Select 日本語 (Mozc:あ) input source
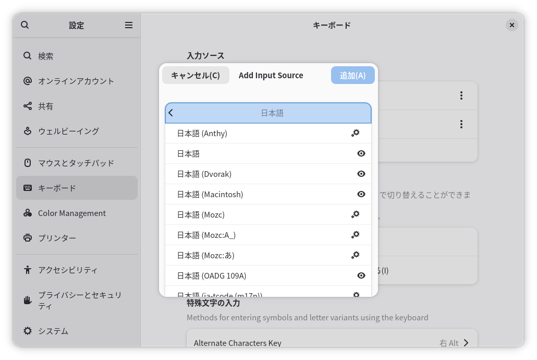The width and height of the screenshot is (537, 360). coord(268,256)
